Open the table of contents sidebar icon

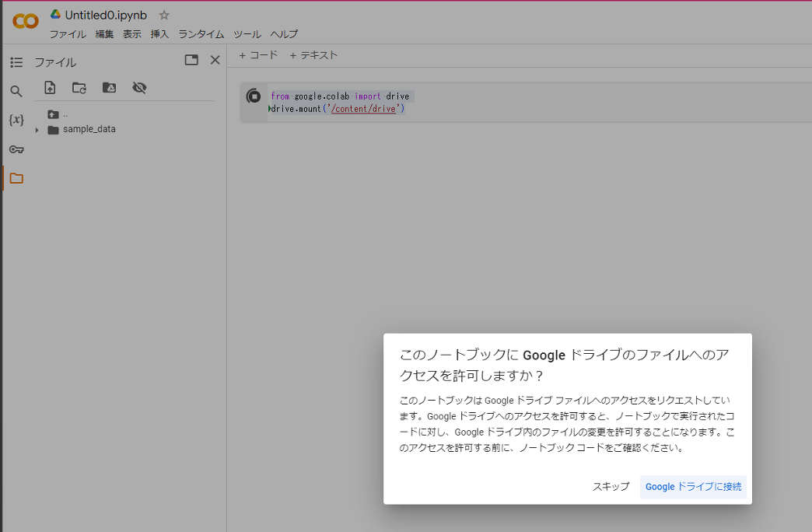coord(16,62)
